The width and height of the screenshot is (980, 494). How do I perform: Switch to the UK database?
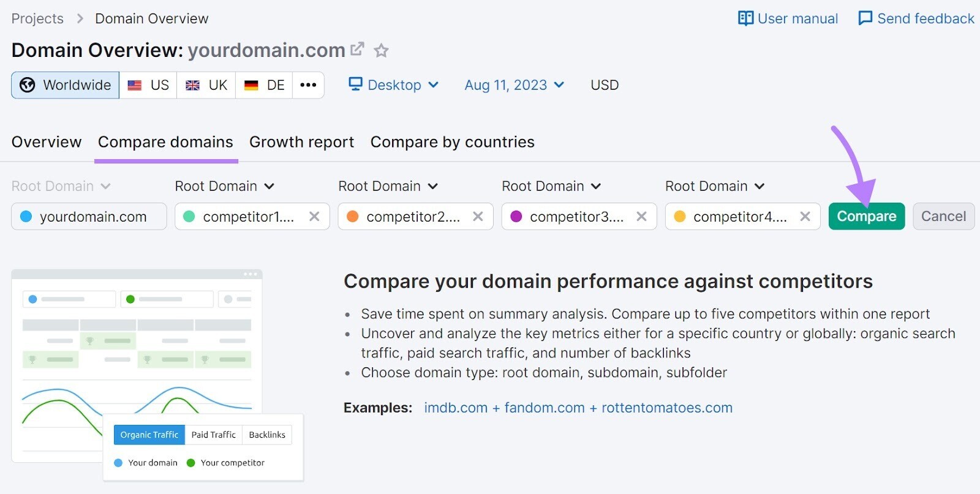click(206, 85)
